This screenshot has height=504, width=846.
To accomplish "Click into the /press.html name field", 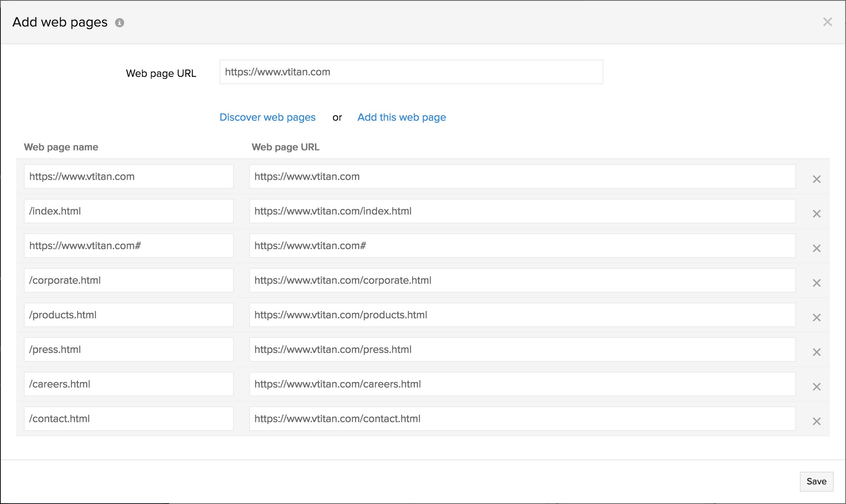I will [x=128, y=349].
